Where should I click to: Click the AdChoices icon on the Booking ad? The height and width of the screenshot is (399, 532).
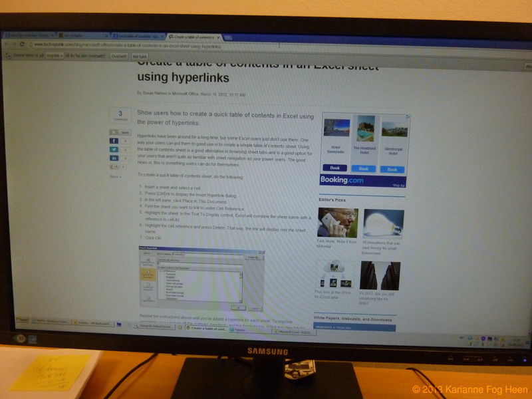click(408, 116)
